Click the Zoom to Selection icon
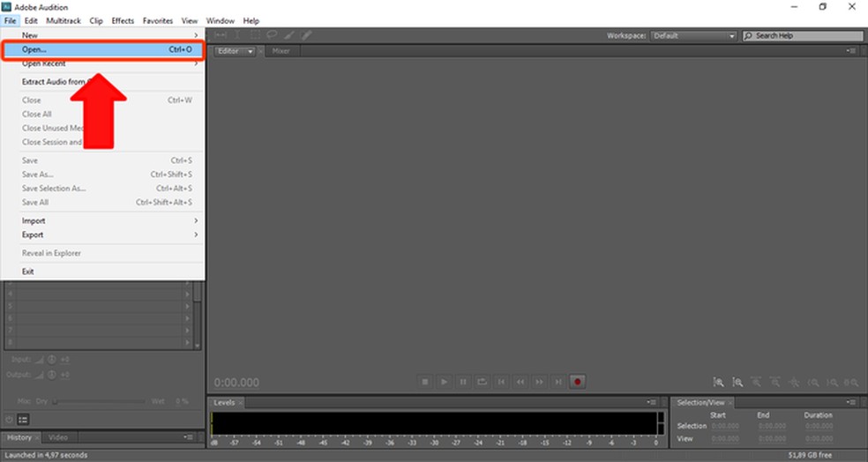 [851, 383]
